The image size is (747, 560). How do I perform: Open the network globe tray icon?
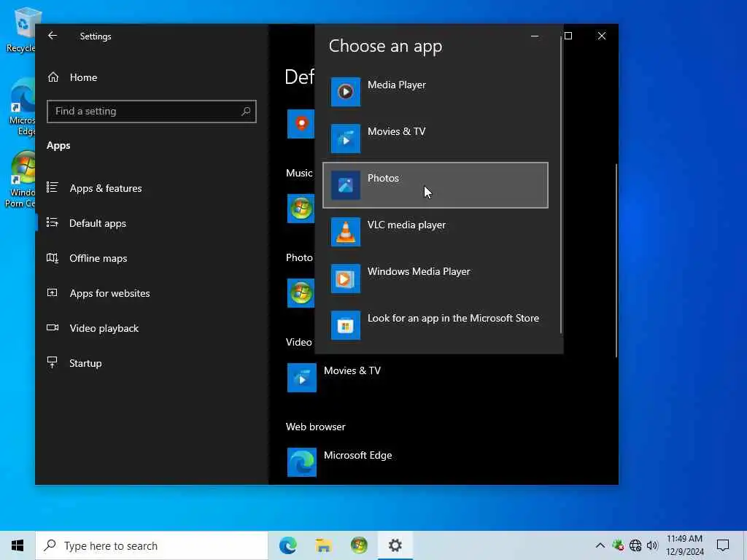click(635, 545)
